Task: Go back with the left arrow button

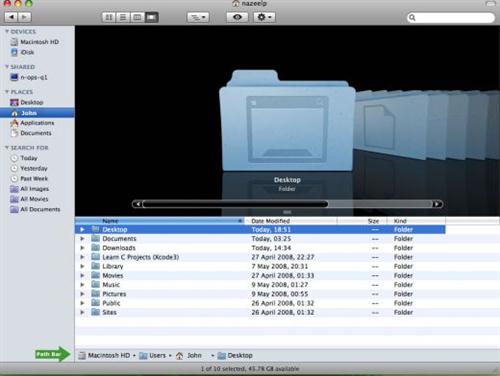Action: click(11, 17)
